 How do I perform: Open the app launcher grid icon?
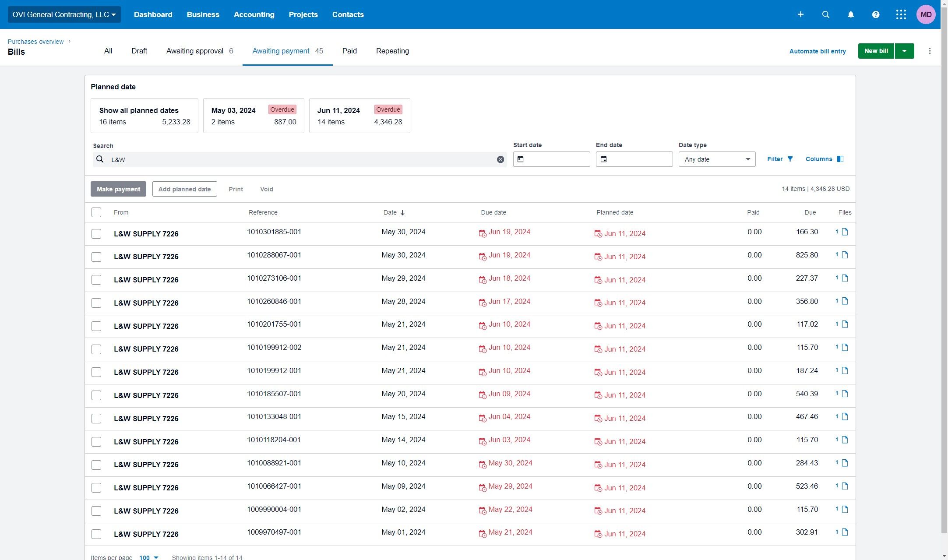901,14
